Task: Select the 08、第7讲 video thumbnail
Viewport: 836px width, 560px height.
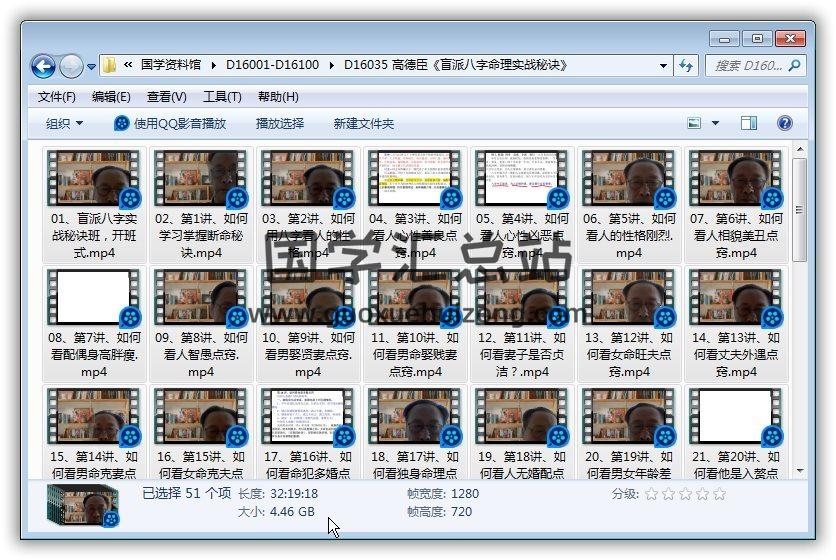Action: pyautogui.click(x=95, y=297)
